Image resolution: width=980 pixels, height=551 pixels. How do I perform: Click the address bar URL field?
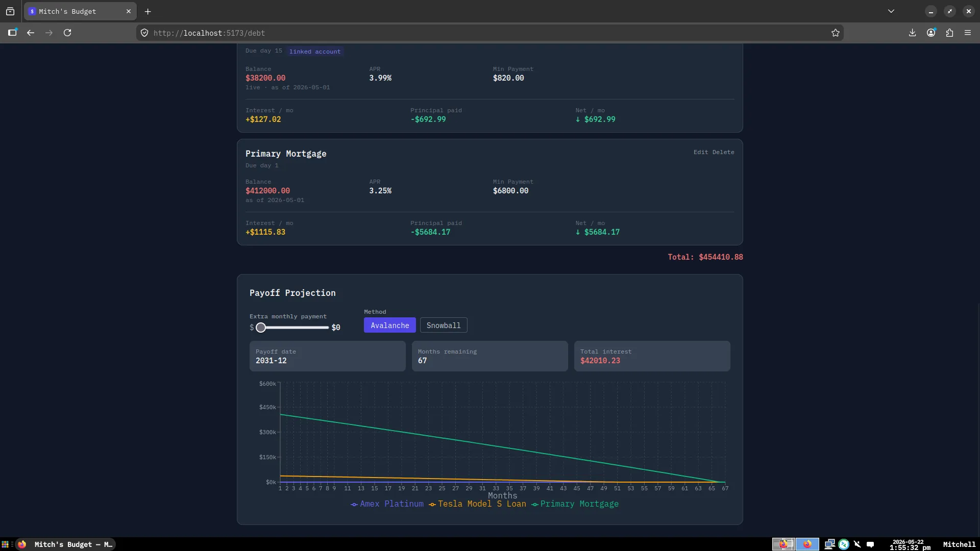pyautogui.click(x=490, y=33)
